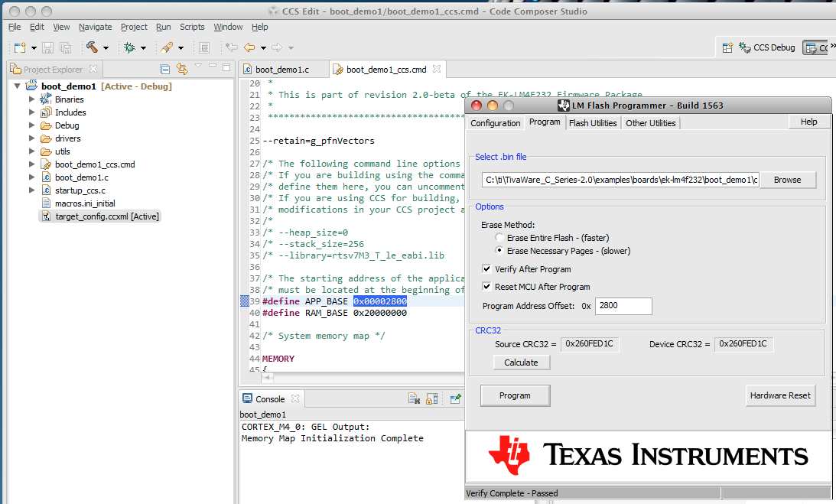Viewport: 836px width, 504px height.
Task: Select boot_demo1_ccs.cmd in Project Explorer
Action: [x=95, y=164]
